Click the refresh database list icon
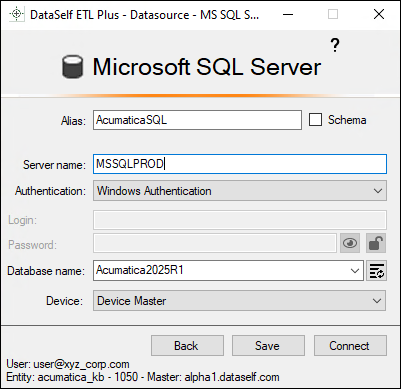This screenshot has width=401, height=389. [377, 271]
